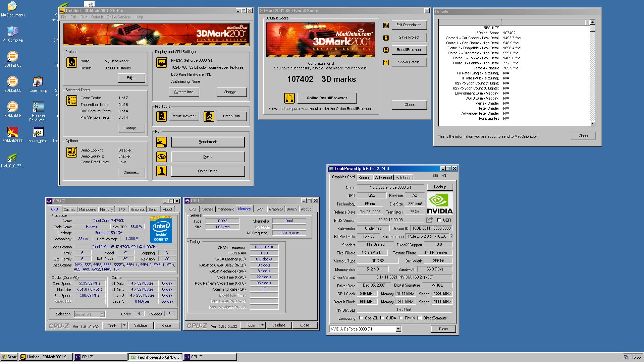Switch to the SPD tab in right CPU-Z
The width and height of the screenshot is (644, 362).
260,209
